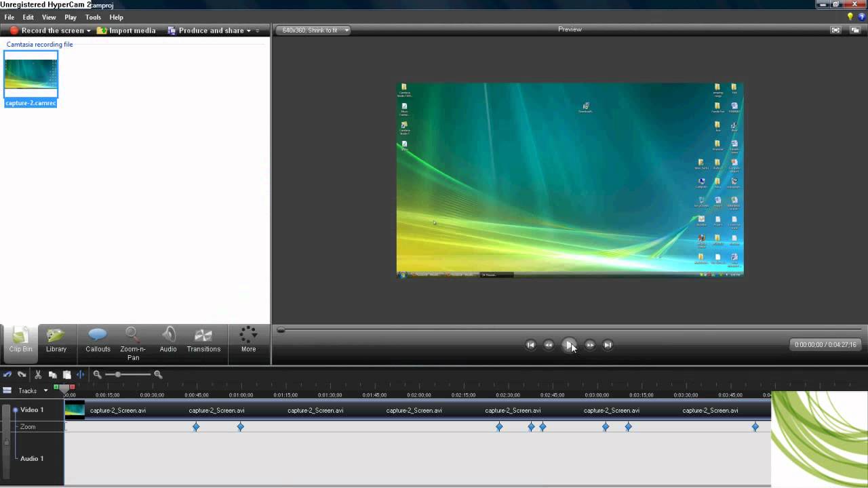Click the Redo arrow in timeline toolbar

(x=22, y=374)
